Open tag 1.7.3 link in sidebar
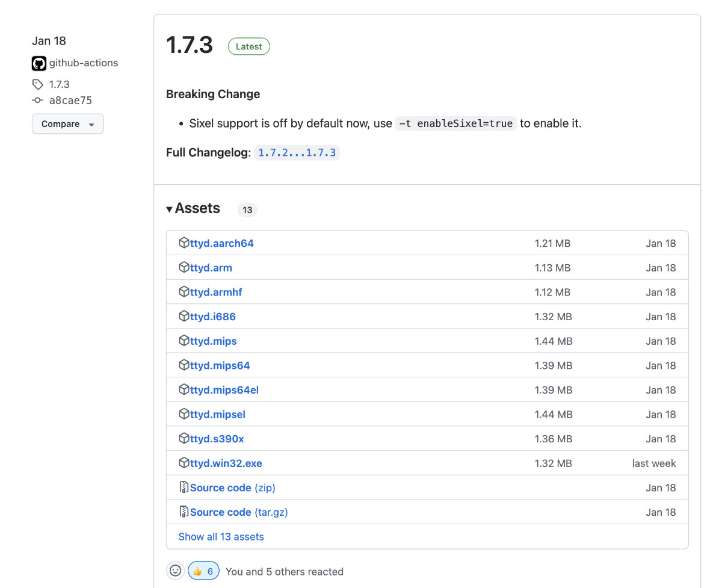The width and height of the screenshot is (722, 588). (x=60, y=84)
